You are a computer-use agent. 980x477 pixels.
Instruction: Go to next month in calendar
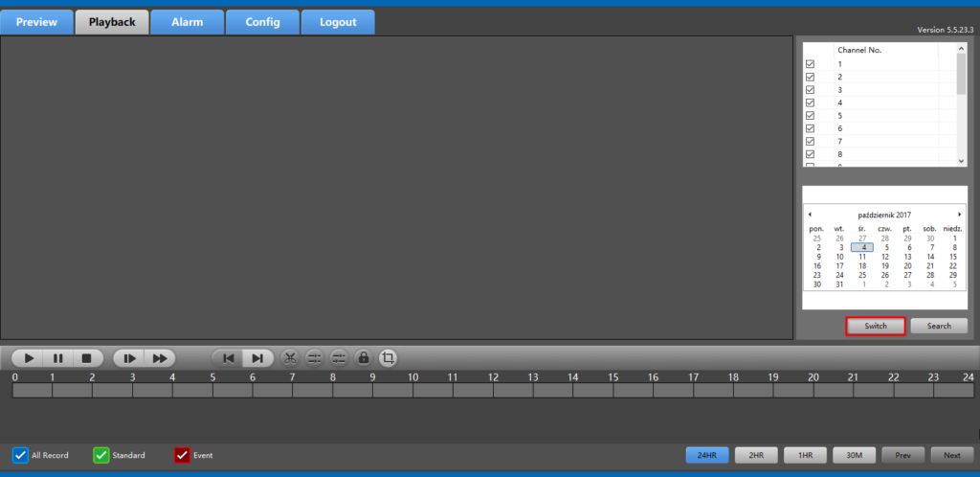tap(959, 215)
